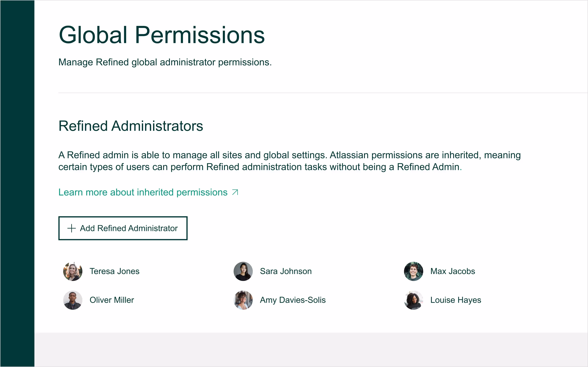This screenshot has width=588, height=367.
Task: Click Teresa Jones avatar photo
Action: pos(73,271)
